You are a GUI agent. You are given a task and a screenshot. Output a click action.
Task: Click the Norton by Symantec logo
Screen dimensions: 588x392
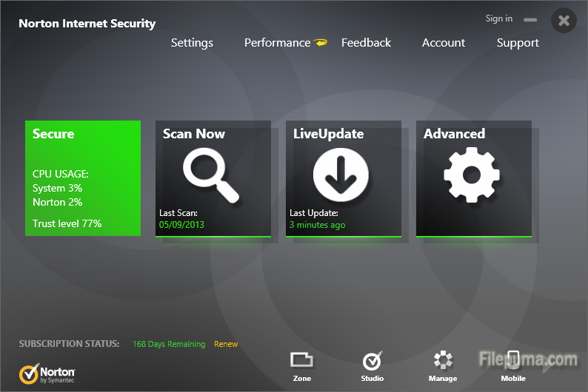point(47,374)
